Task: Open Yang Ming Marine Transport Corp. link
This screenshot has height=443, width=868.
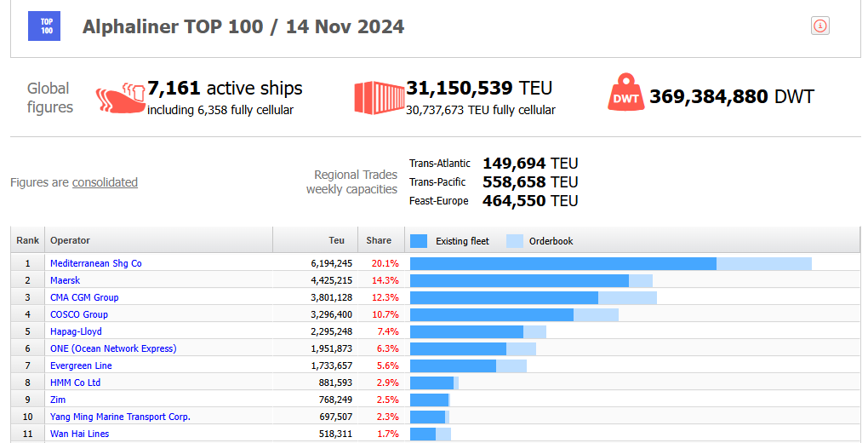Action: (x=120, y=417)
